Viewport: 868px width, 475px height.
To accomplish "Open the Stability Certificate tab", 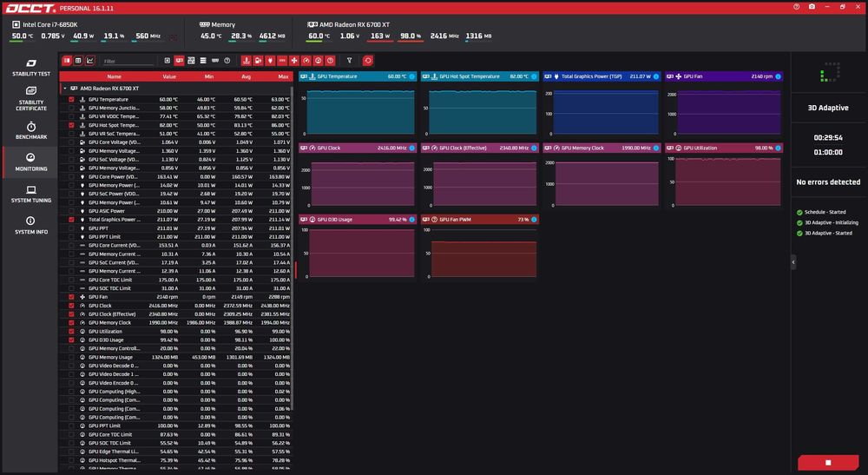I will (31, 98).
